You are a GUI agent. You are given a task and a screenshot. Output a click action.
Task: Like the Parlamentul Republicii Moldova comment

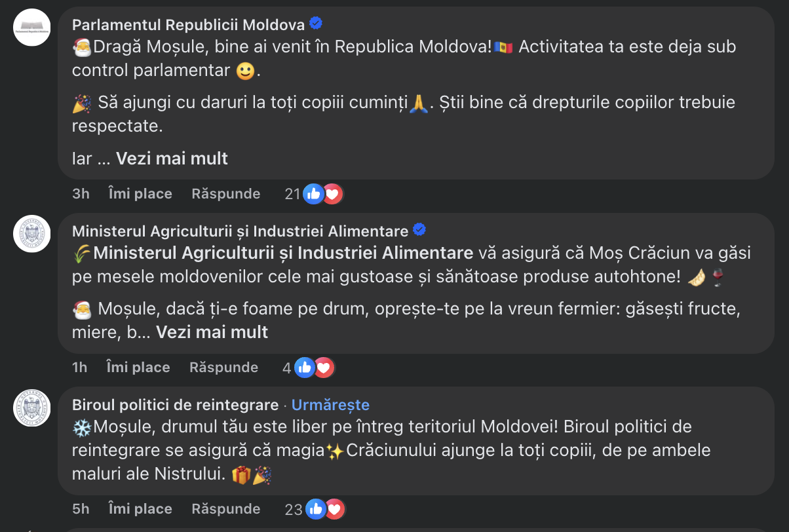140,194
